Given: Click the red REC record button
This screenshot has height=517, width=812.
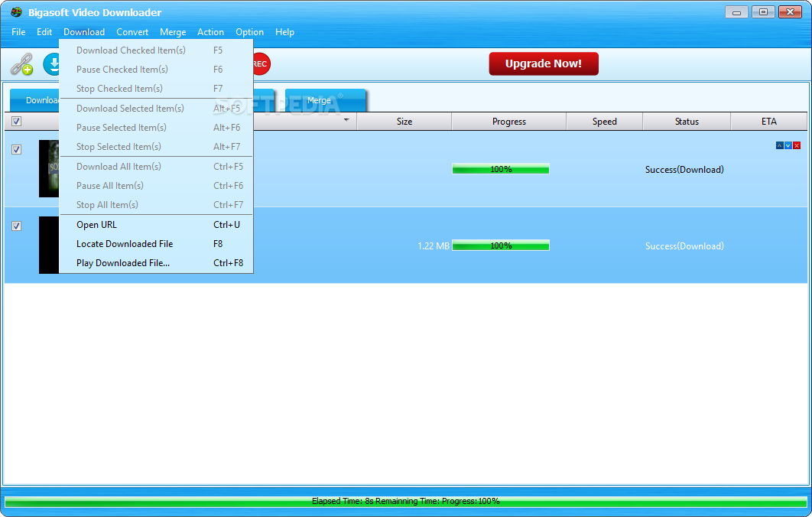Looking at the screenshot, I should (x=261, y=63).
